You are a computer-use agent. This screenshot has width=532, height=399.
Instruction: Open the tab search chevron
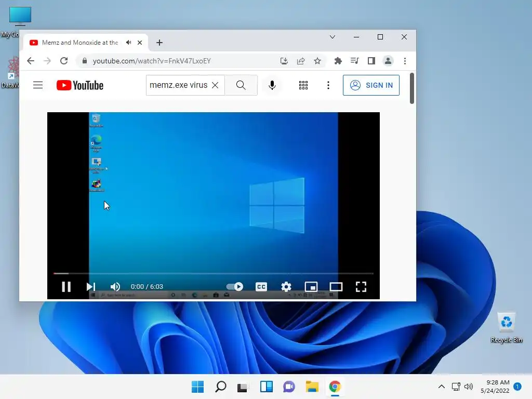coord(332,37)
